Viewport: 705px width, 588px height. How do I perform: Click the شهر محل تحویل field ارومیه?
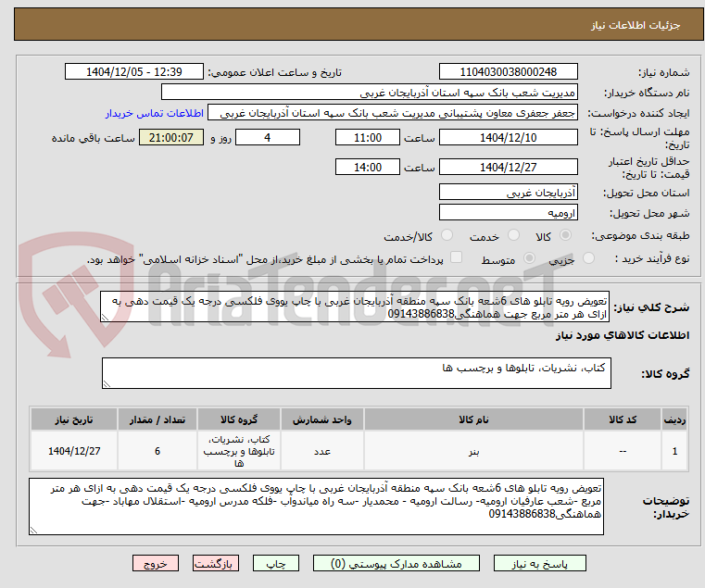point(508,213)
